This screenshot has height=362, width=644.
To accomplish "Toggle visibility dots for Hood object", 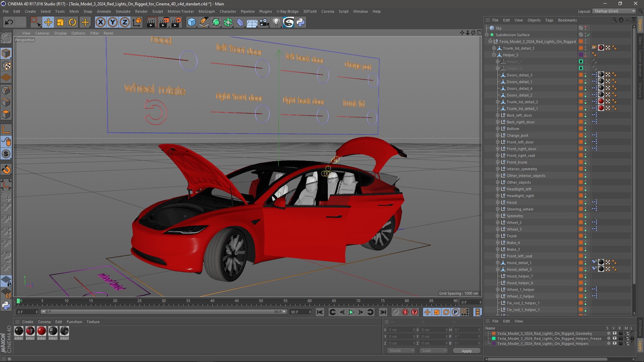I will (x=586, y=202).
